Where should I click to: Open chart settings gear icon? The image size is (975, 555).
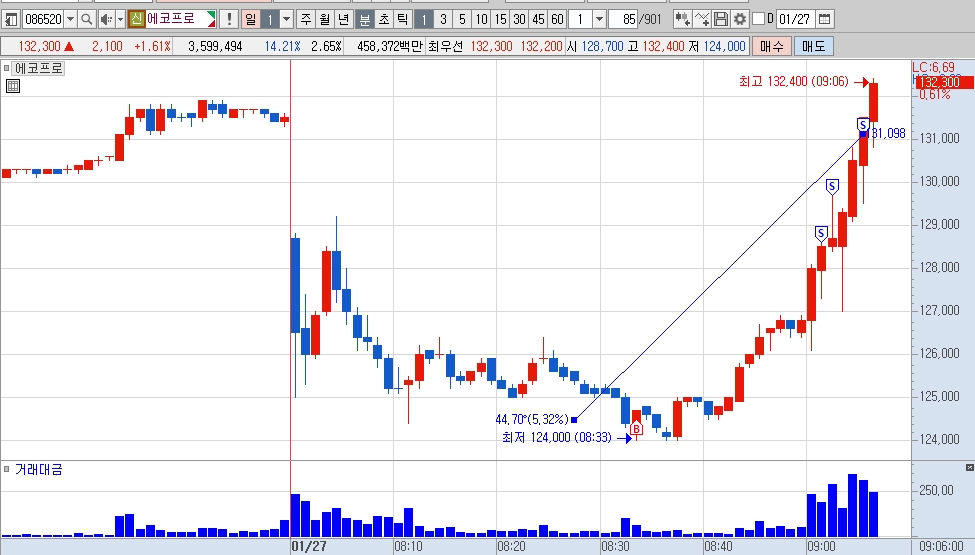pyautogui.click(x=739, y=19)
